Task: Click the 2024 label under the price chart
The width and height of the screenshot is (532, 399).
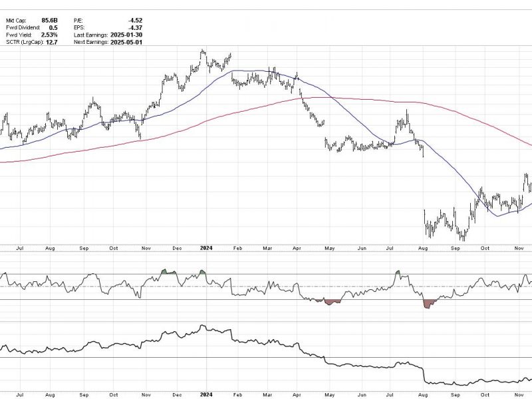Action: click(x=206, y=248)
